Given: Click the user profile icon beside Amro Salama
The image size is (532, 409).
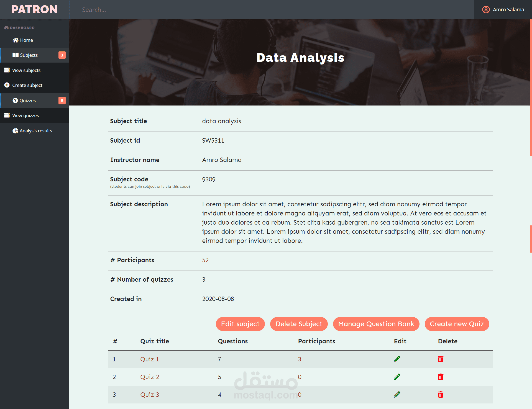Looking at the screenshot, I should coord(486,10).
